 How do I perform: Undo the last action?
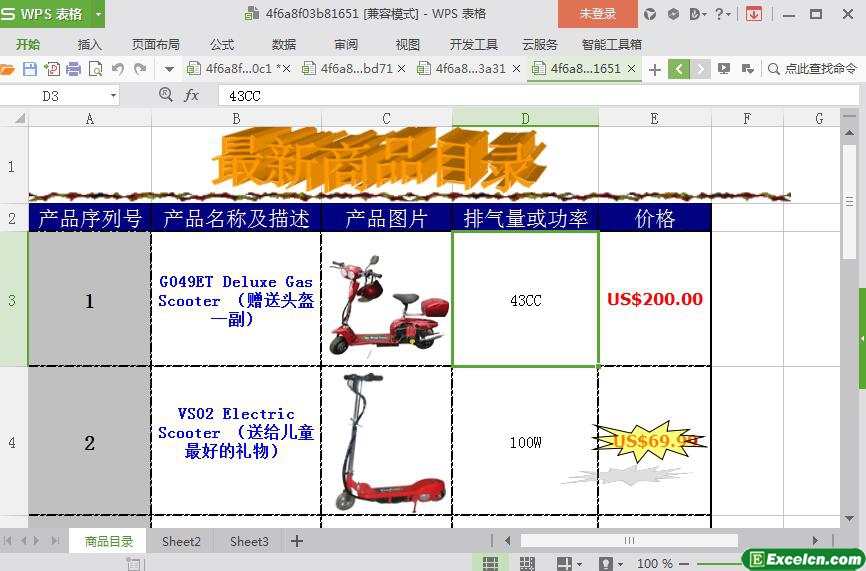click(118, 69)
